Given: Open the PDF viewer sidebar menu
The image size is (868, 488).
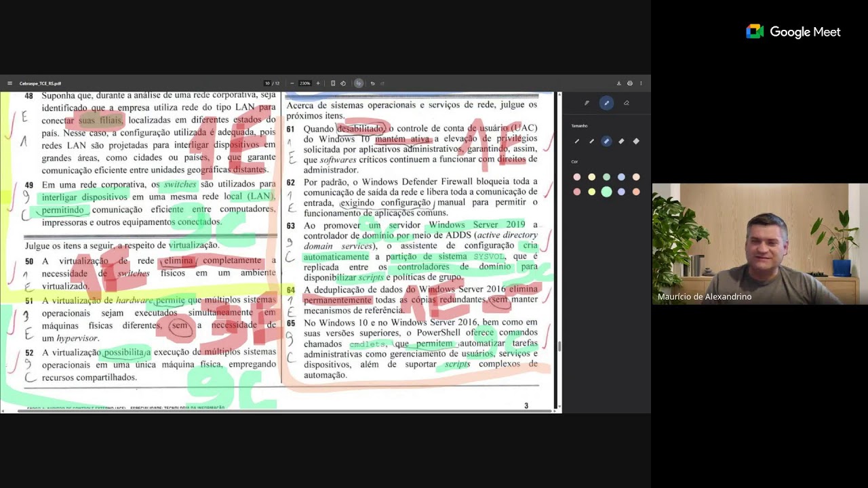Looking at the screenshot, I should (9, 83).
